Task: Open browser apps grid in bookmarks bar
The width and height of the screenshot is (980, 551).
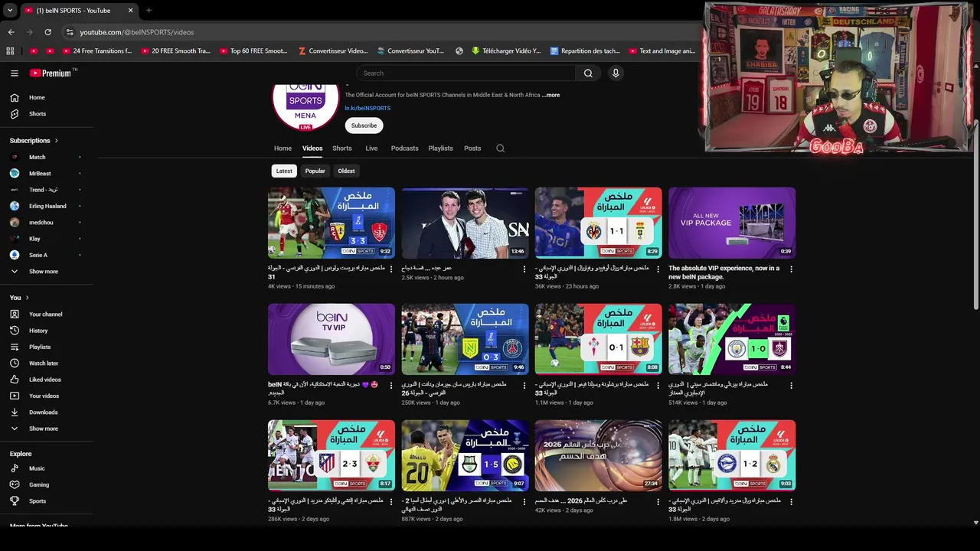Action: [10, 51]
